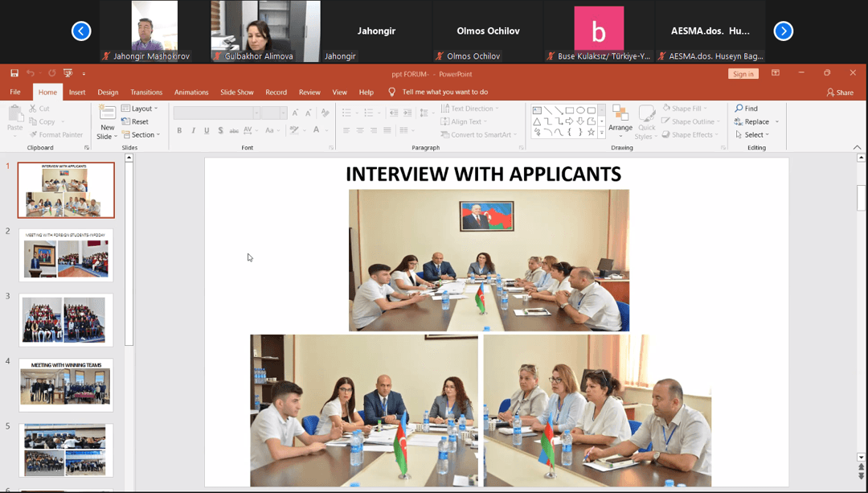Click Start From Beginning in the quick access toolbar
Screen dimensions: 868x493
click(x=68, y=73)
